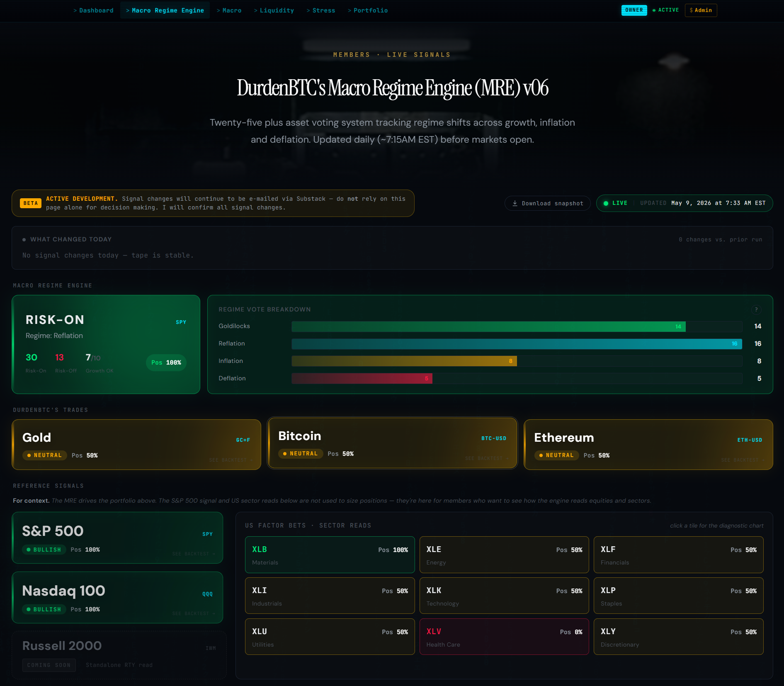Viewport: 784px width, 686px height.
Task: Click NEUTRAL badge on Ethereum card
Action: tap(556, 455)
